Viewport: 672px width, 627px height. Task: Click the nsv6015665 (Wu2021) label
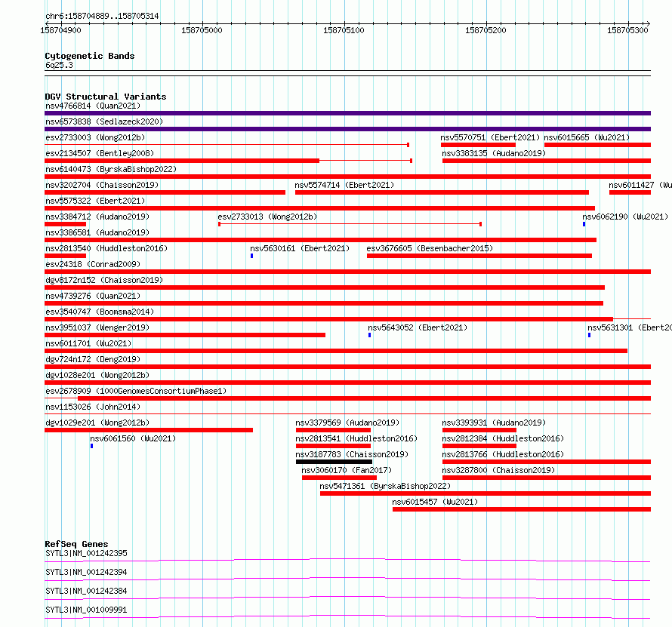pyautogui.click(x=587, y=137)
